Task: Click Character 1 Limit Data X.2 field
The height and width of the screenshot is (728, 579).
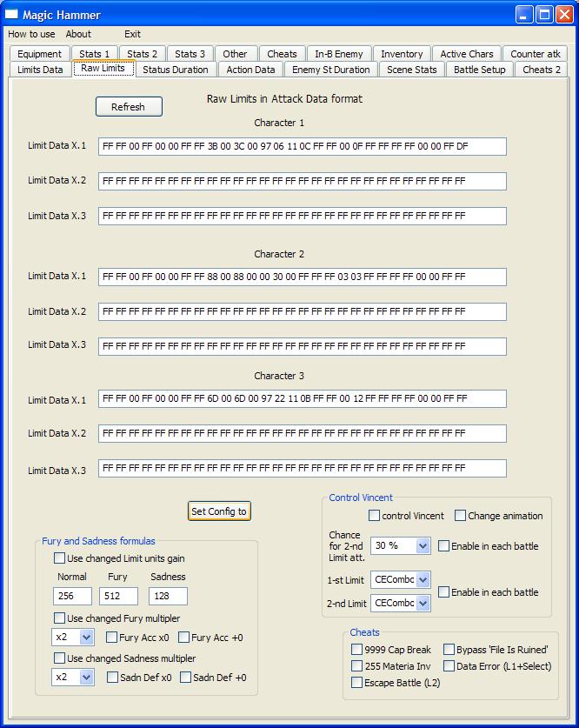Action: (302, 181)
